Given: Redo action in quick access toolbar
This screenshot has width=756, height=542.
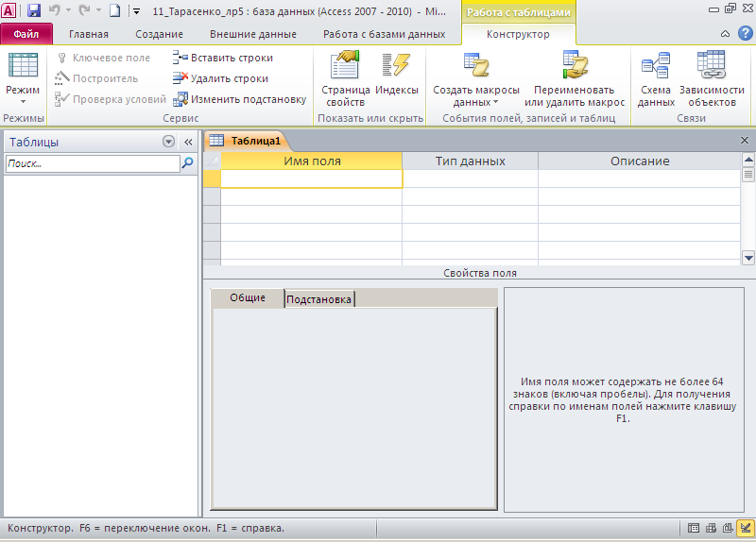Looking at the screenshot, I should pyautogui.click(x=84, y=10).
